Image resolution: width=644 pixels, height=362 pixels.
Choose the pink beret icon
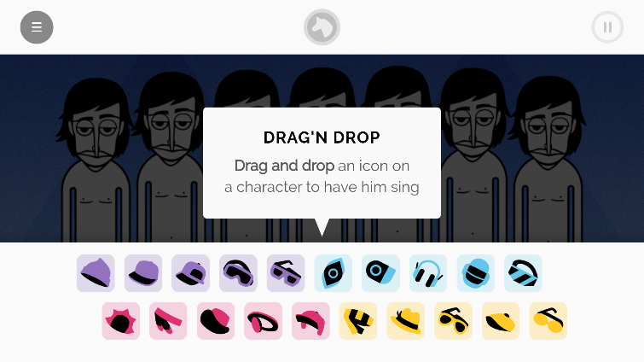(216, 321)
